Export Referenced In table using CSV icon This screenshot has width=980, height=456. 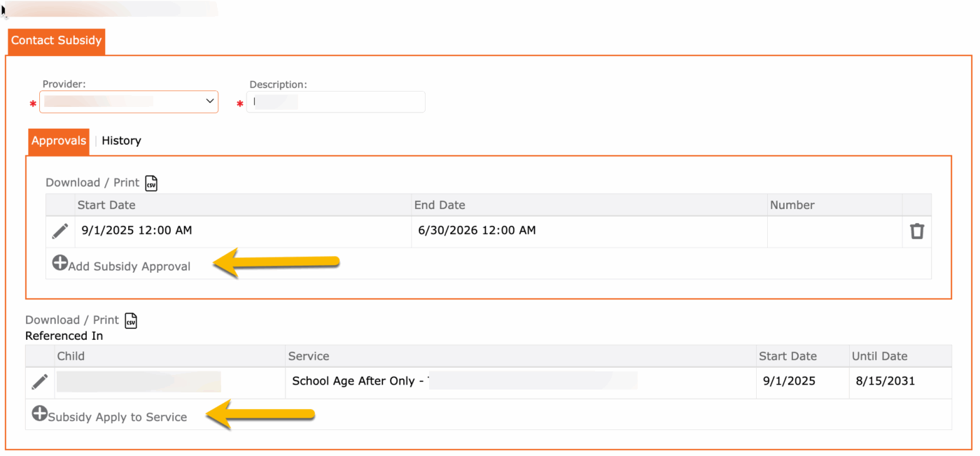click(x=131, y=320)
